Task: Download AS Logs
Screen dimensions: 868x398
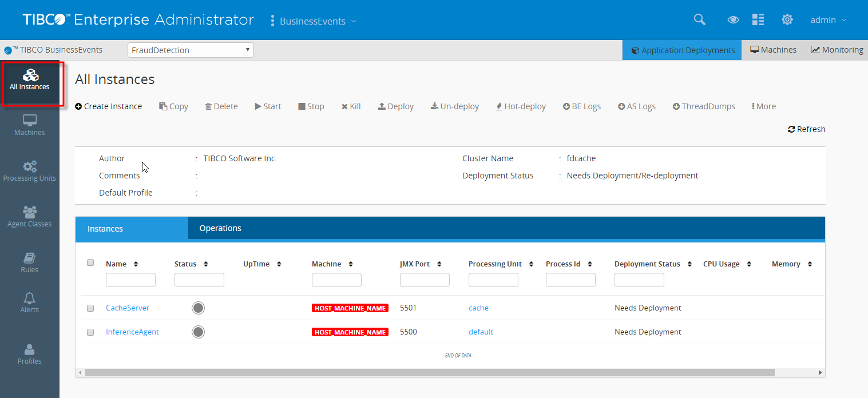Action: [637, 106]
